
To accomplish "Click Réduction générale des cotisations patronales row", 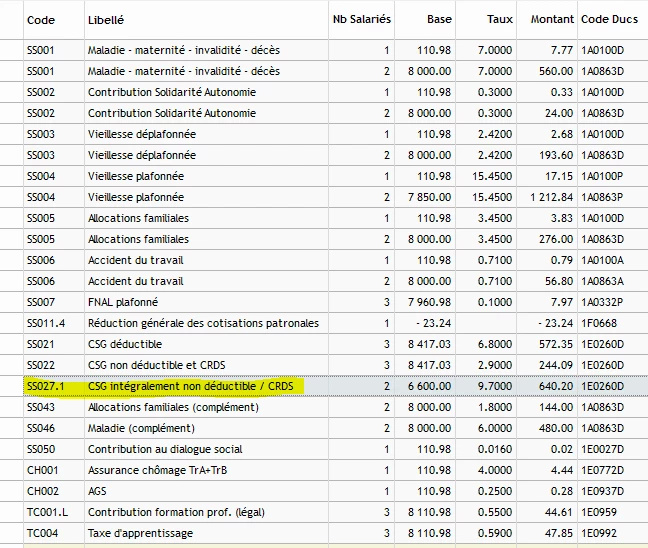I will [203, 323].
